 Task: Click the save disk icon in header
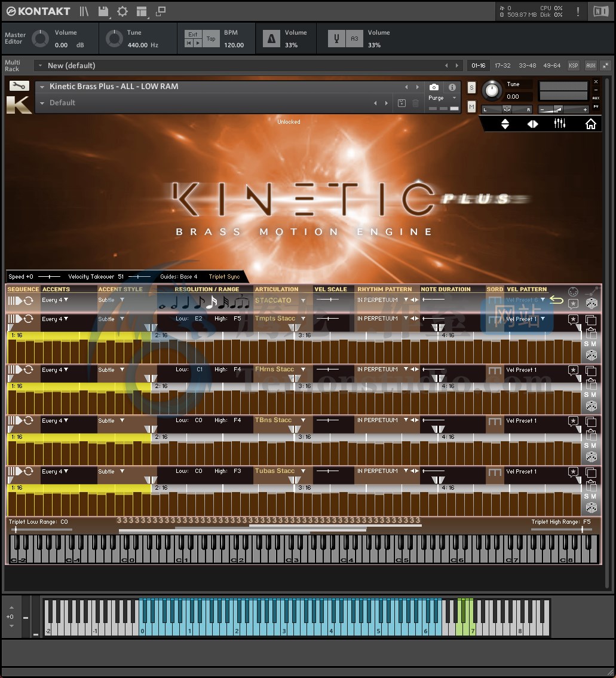pyautogui.click(x=103, y=12)
